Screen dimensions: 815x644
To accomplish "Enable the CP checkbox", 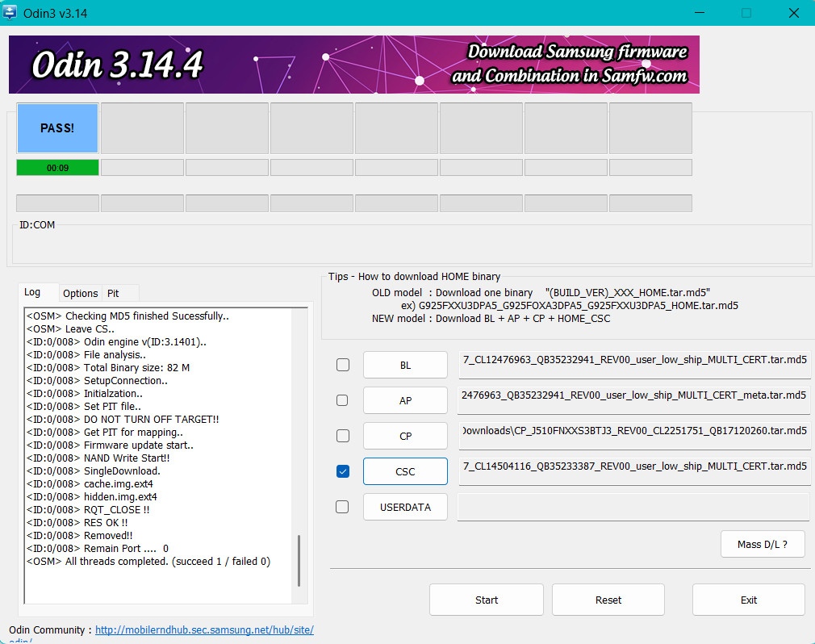I will [342, 436].
